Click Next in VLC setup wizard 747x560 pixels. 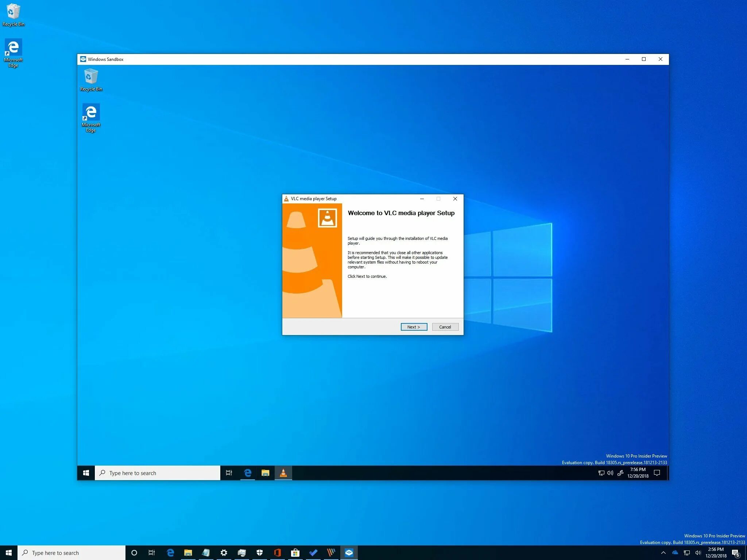pos(414,327)
